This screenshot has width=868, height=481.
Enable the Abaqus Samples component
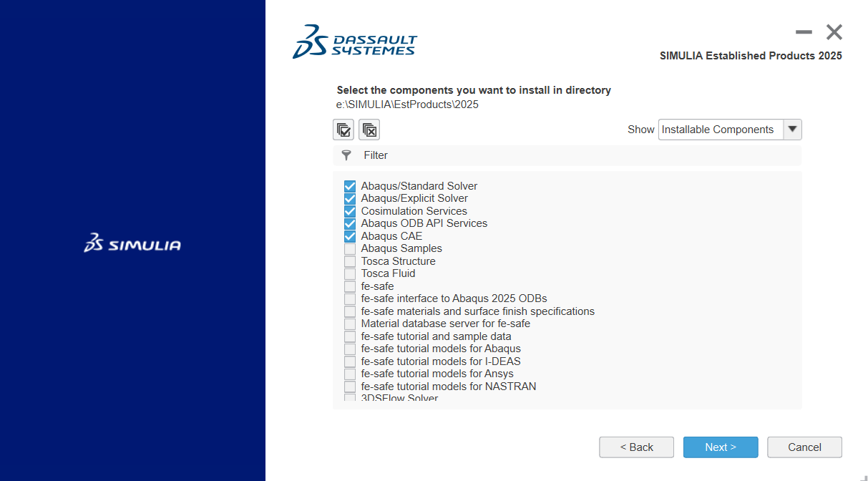[349, 248]
